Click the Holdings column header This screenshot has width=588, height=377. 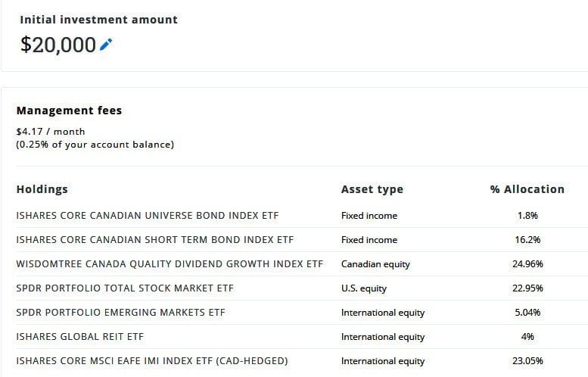coord(42,189)
